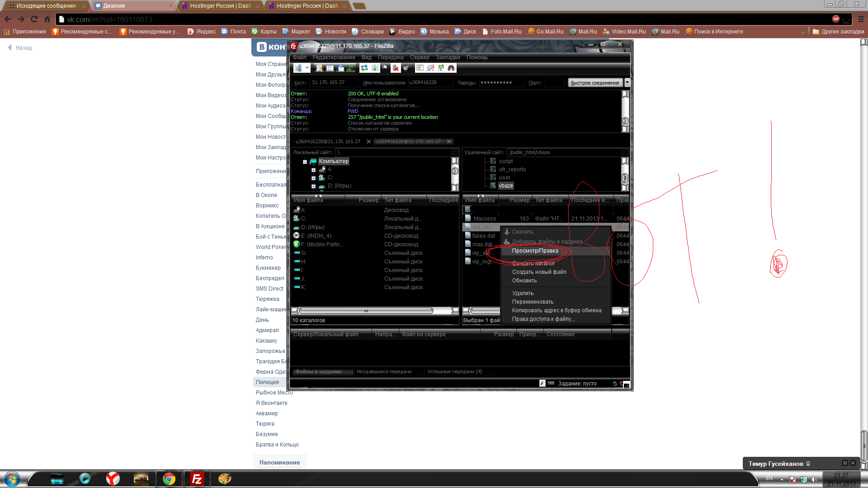Expand the C: drive tree node

pyautogui.click(x=313, y=178)
